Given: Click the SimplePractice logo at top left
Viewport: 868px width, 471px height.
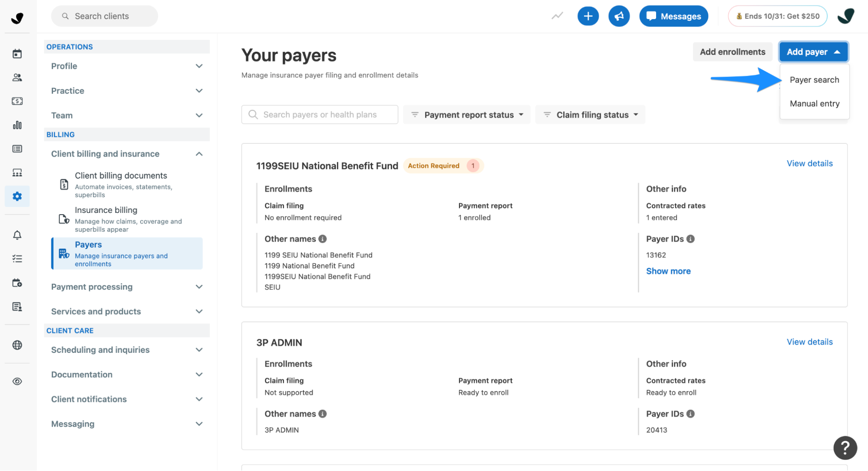Looking at the screenshot, I should (x=17, y=18).
